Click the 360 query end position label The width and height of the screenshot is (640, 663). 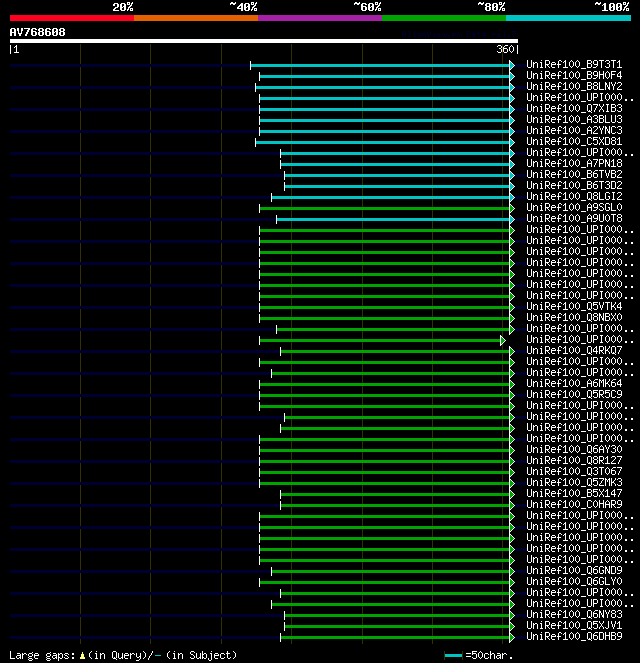coord(505,49)
